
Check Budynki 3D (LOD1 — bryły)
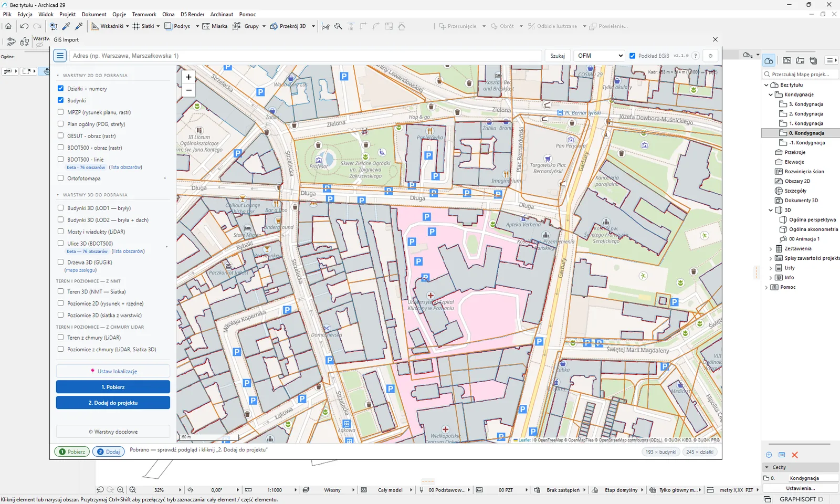[x=60, y=208]
